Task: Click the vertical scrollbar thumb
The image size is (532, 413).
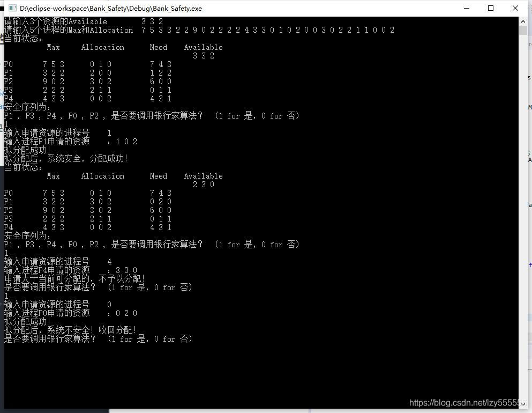Action: coord(523,30)
